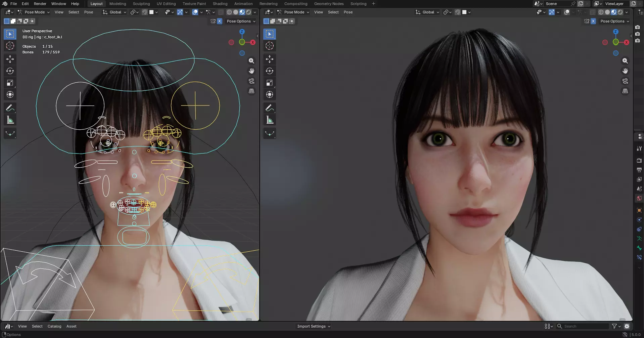Click the pin scene icon
This screenshot has width=644, height=338.
pyautogui.click(x=573, y=4)
